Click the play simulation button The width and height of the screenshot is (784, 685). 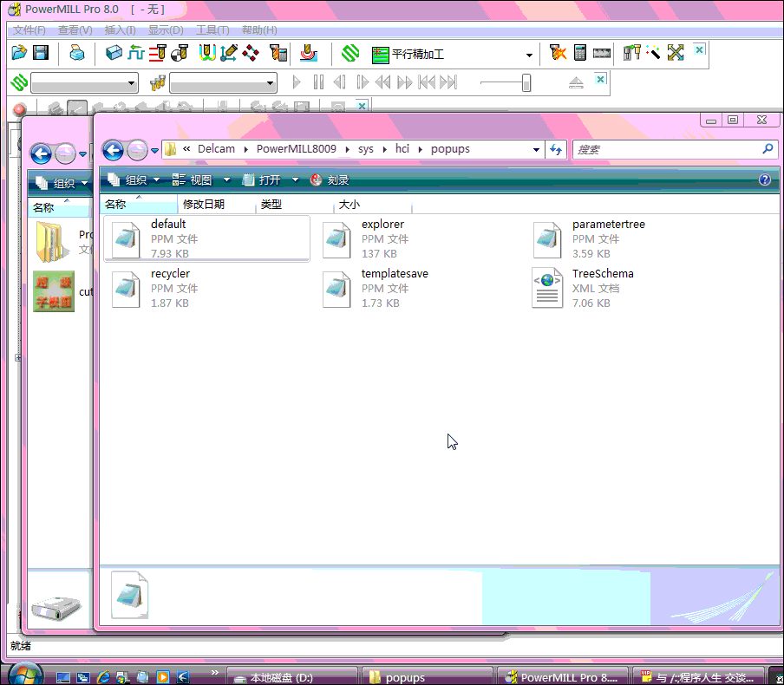point(297,82)
